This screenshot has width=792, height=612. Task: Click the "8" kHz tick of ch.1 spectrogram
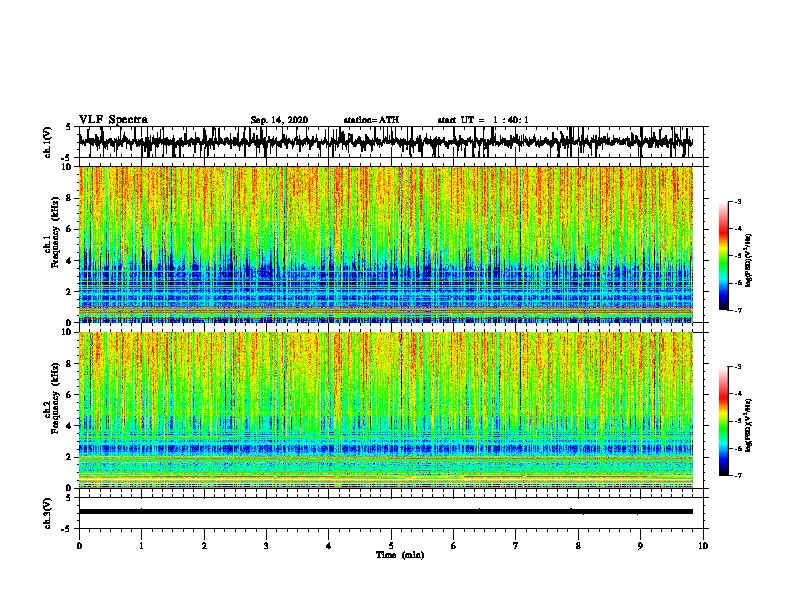[69, 198]
